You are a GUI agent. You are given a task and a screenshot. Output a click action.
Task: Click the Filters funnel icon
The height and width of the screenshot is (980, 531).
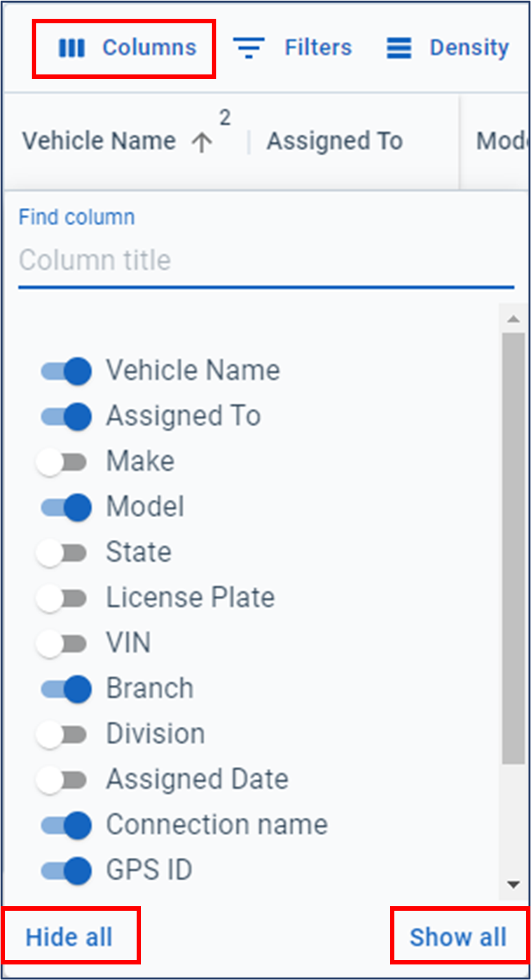click(249, 47)
